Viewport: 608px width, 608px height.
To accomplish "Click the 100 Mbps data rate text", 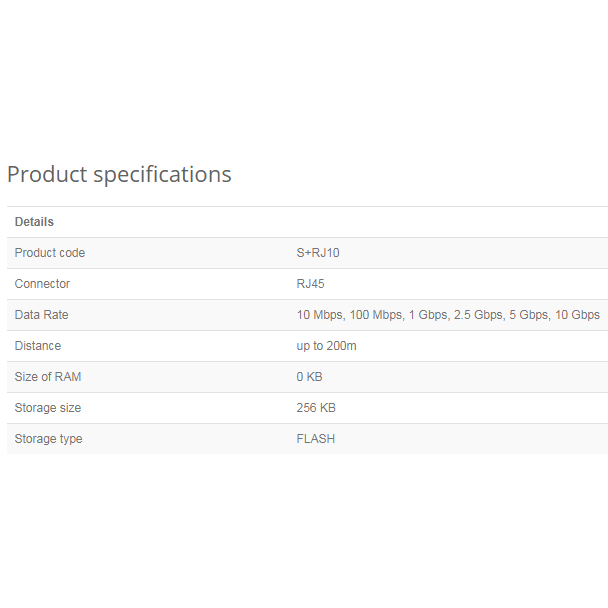I will 374,315.
